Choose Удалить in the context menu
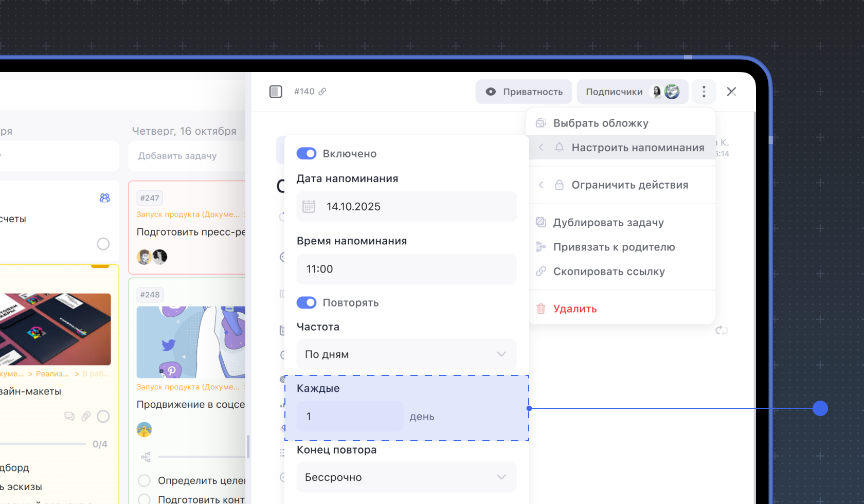This screenshot has width=864, height=504. [574, 309]
